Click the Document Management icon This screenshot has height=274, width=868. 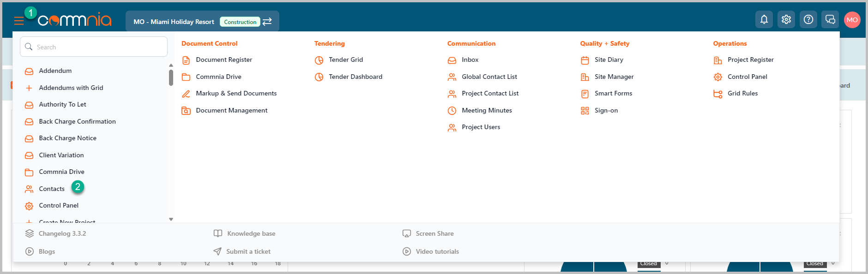pos(186,111)
